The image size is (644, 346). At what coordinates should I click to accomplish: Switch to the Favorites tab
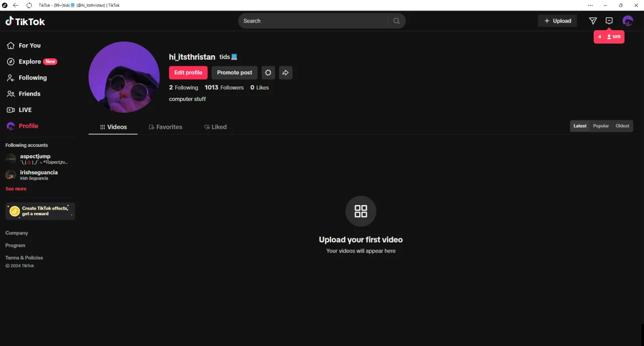click(x=166, y=127)
